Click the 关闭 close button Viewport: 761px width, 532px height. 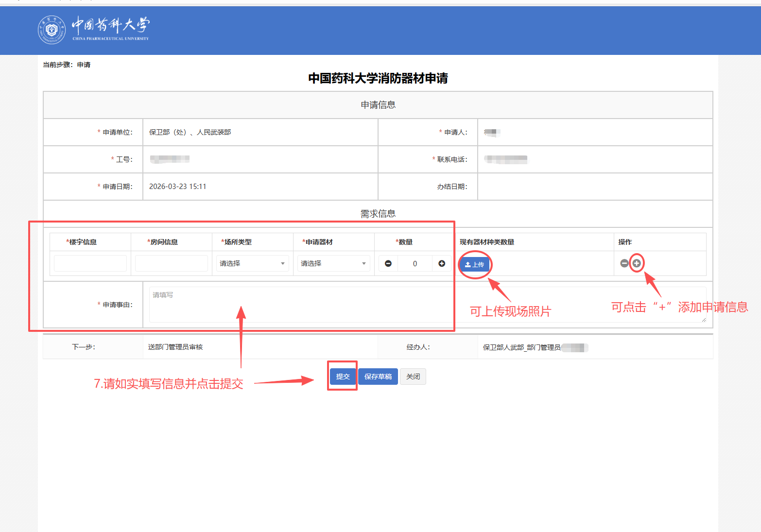coord(413,377)
